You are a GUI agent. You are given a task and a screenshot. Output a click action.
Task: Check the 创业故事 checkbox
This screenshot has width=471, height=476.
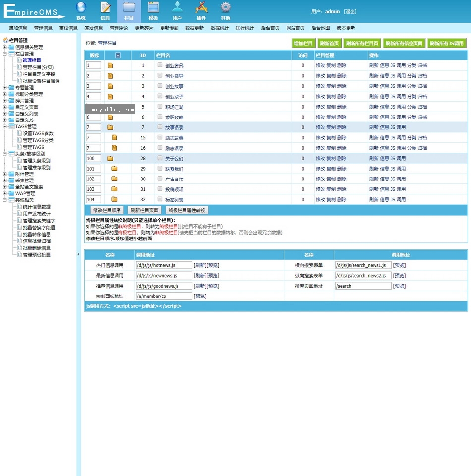[160, 86]
